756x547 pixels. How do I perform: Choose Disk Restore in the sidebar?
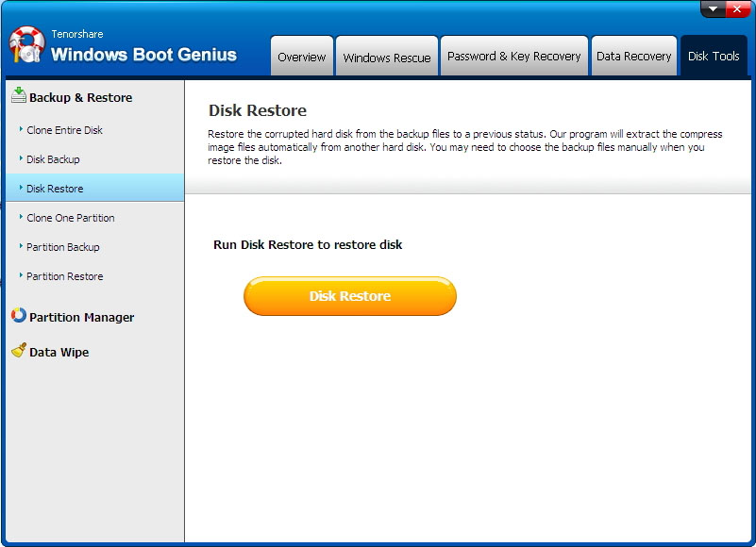55,189
